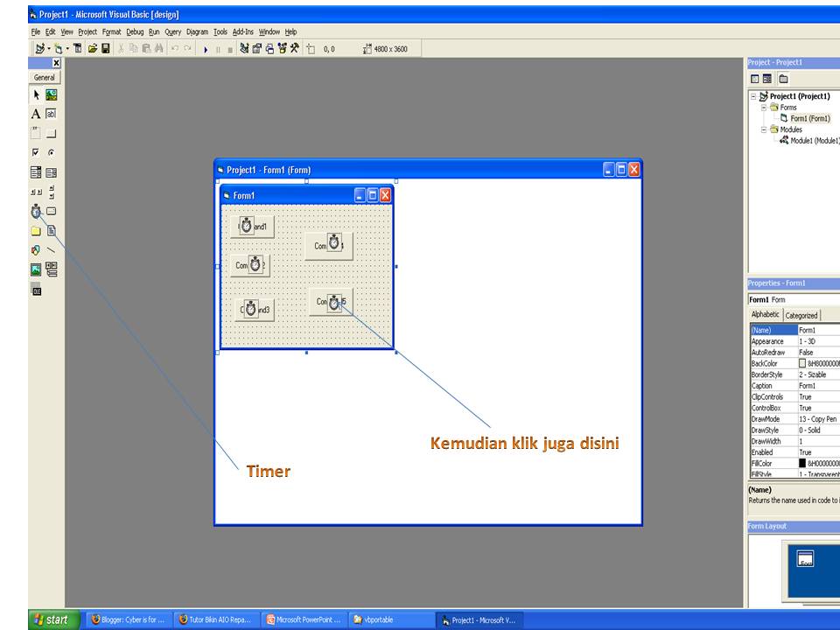Image resolution: width=840 pixels, height=630 pixels.
Task: Open the Windows start button
Action: (53, 619)
